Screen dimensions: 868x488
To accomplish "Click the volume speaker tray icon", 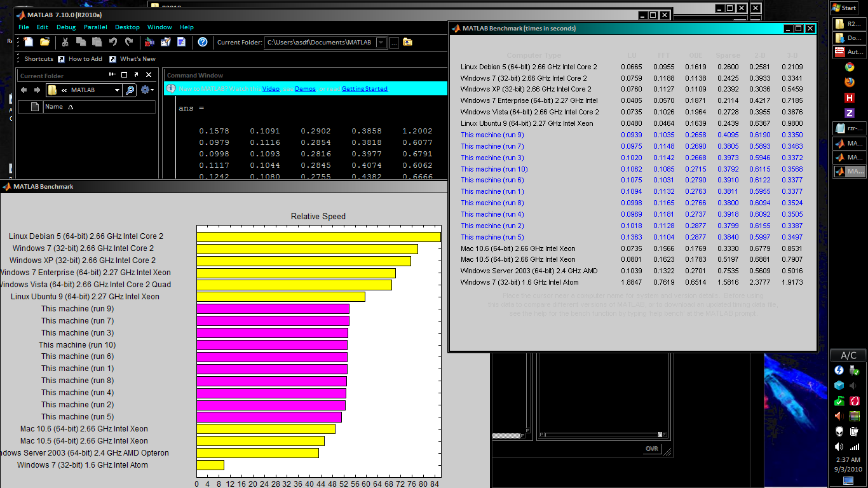I will click(x=839, y=447).
